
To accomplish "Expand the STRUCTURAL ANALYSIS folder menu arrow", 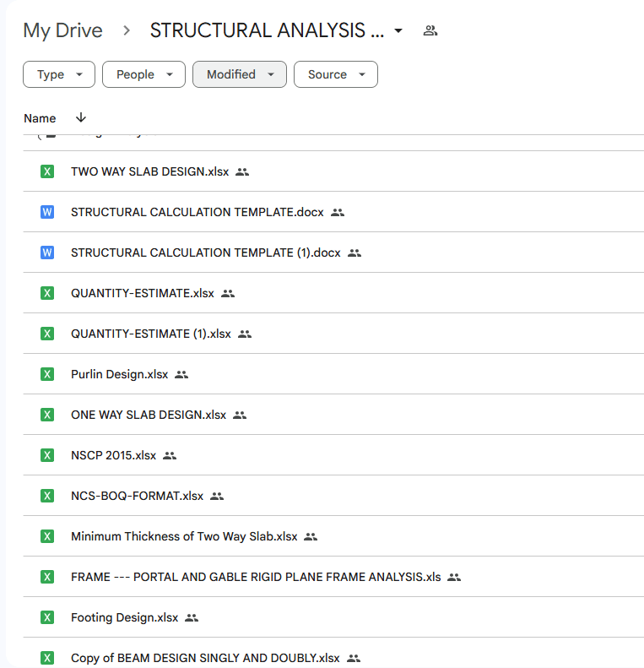I will click(x=398, y=31).
